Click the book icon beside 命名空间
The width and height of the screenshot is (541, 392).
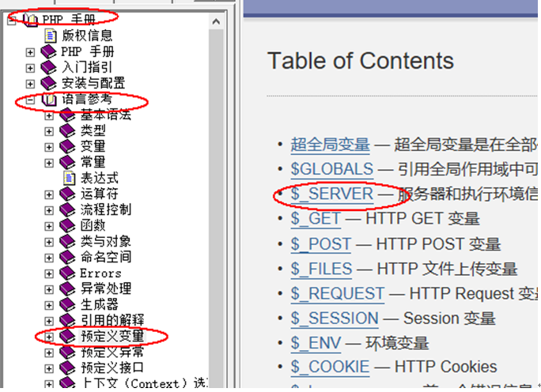(x=67, y=258)
